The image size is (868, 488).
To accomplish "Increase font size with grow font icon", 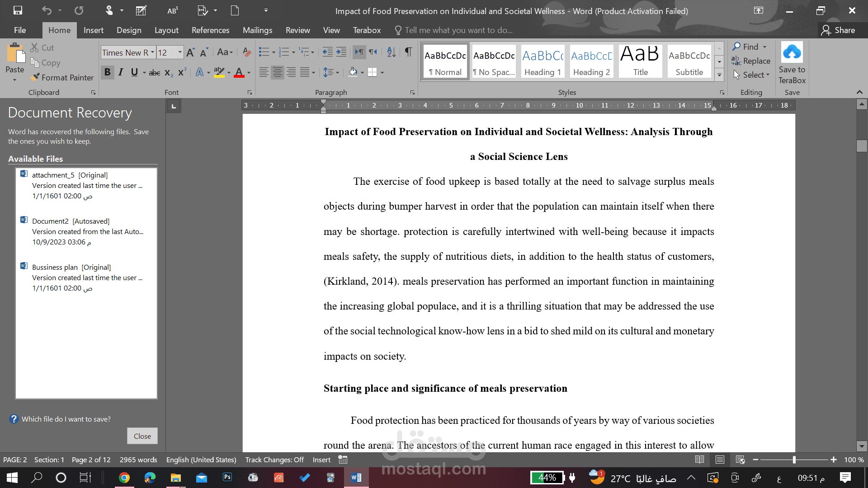I will pos(190,52).
